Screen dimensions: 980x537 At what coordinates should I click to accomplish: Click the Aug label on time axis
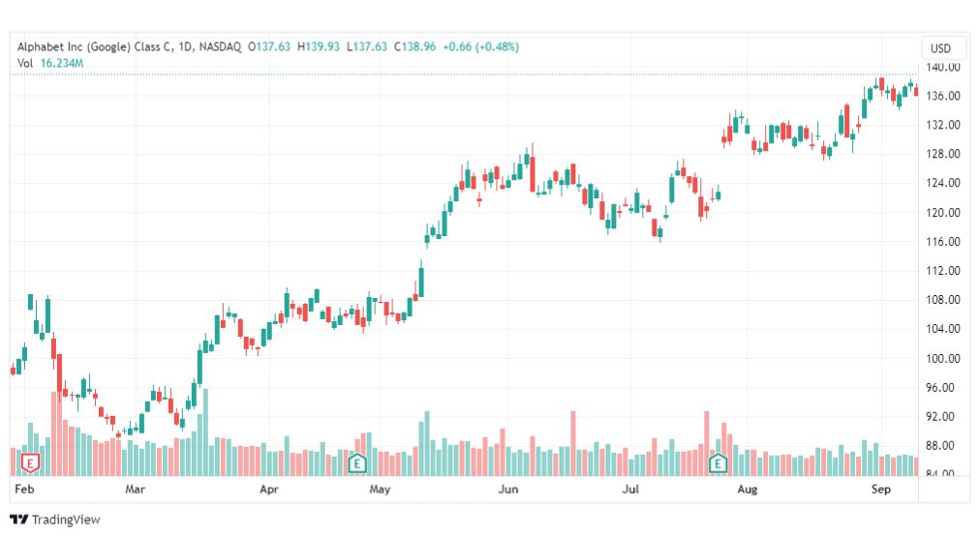[x=747, y=489]
